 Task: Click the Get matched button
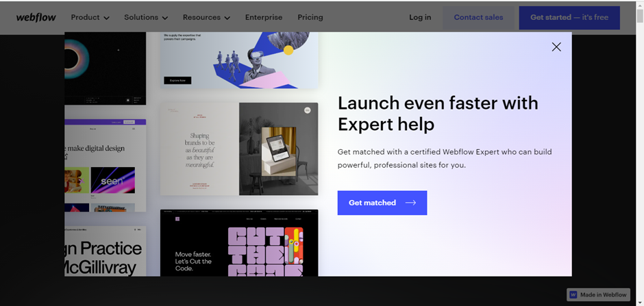coord(382,203)
